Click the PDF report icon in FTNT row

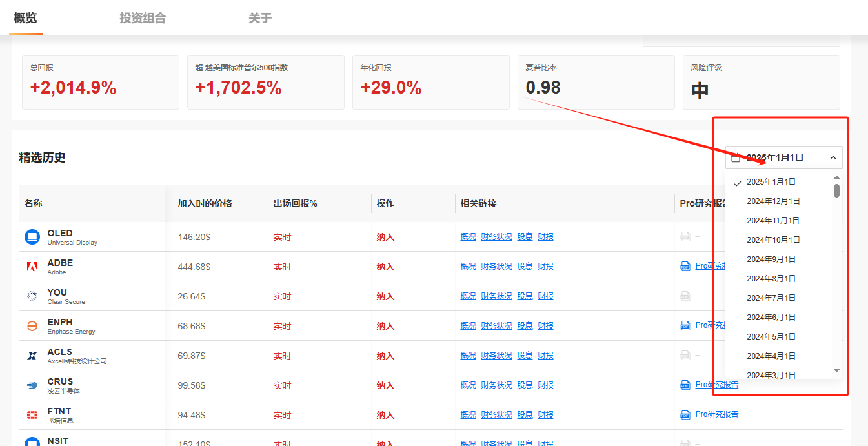coord(685,415)
